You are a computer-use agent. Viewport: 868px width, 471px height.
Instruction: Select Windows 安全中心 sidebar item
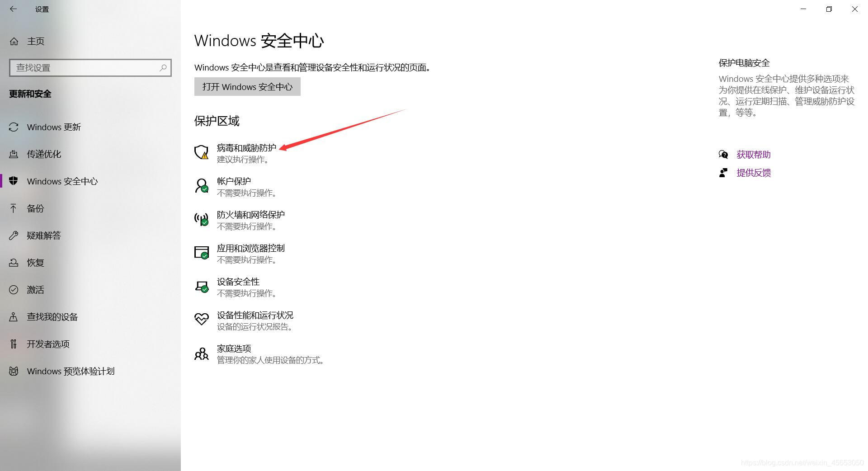point(90,181)
